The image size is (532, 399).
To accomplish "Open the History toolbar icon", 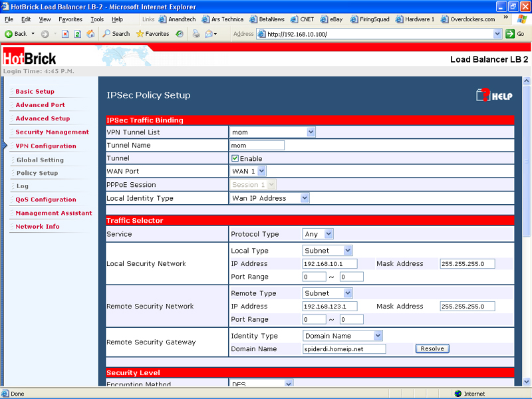I will [x=180, y=34].
